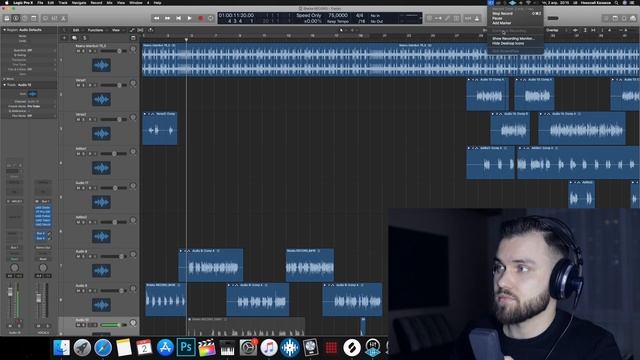
Task: Start playback with the Play button
Action: [x=189, y=18]
